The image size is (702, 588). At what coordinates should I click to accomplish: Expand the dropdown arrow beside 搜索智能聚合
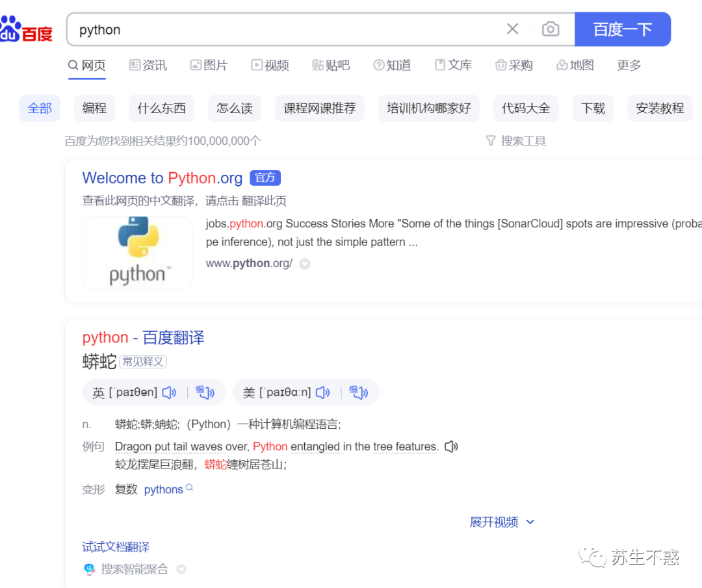[x=181, y=569]
